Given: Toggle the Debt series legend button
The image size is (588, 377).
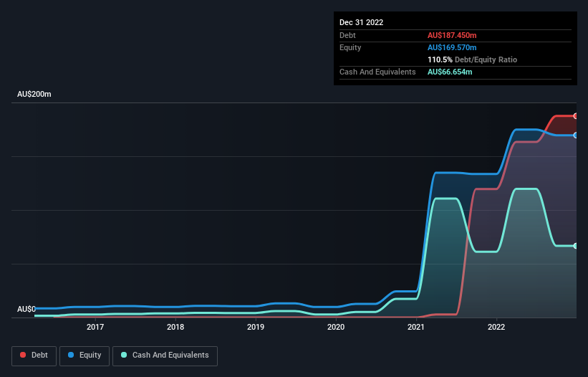Looking at the screenshot, I should click(34, 355).
